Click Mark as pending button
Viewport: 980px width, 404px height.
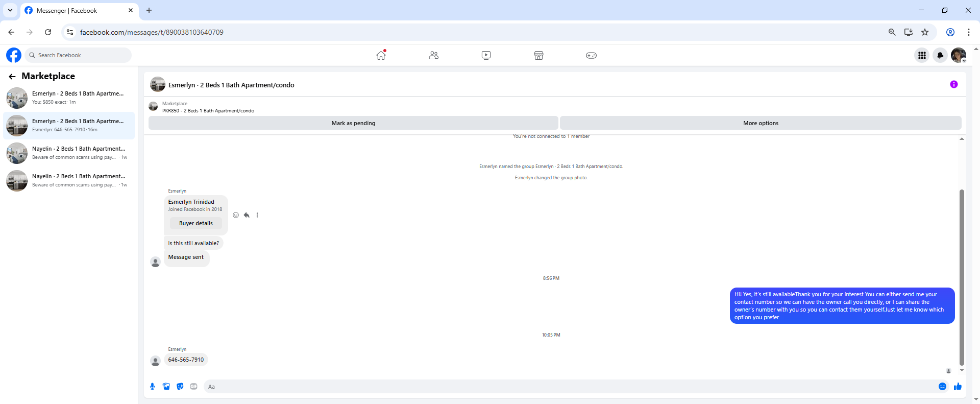[x=353, y=123]
